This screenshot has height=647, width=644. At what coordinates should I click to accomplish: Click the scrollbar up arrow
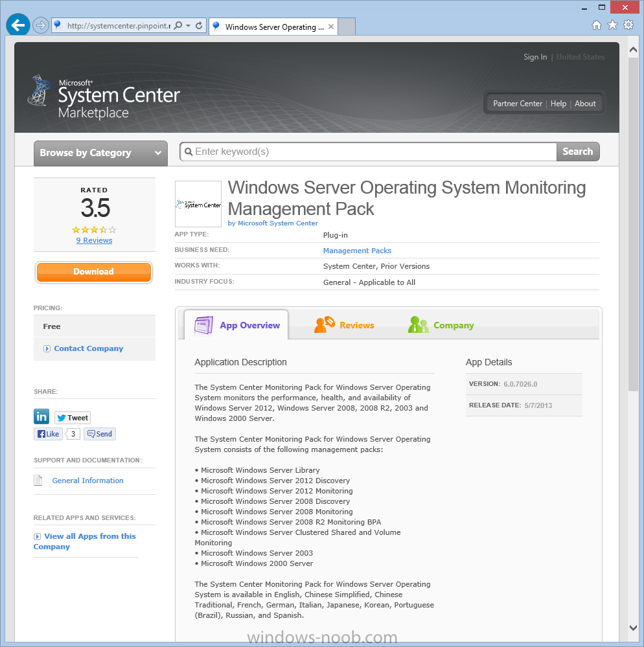tap(633, 49)
